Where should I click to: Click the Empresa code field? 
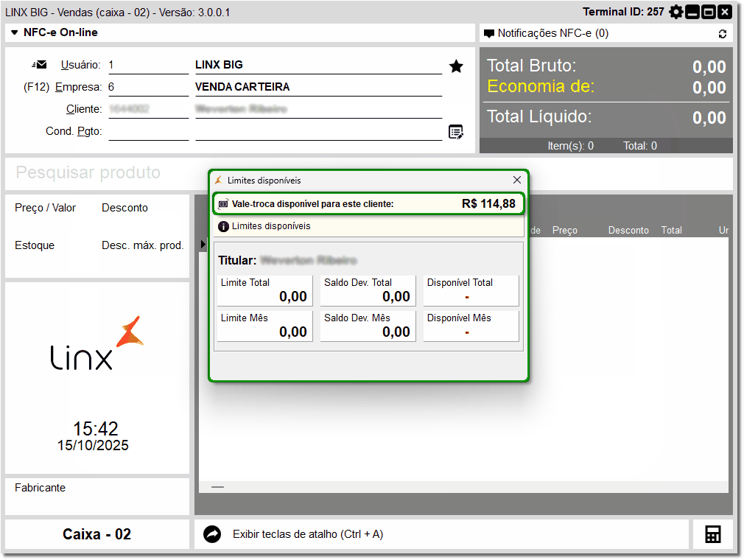(x=148, y=88)
